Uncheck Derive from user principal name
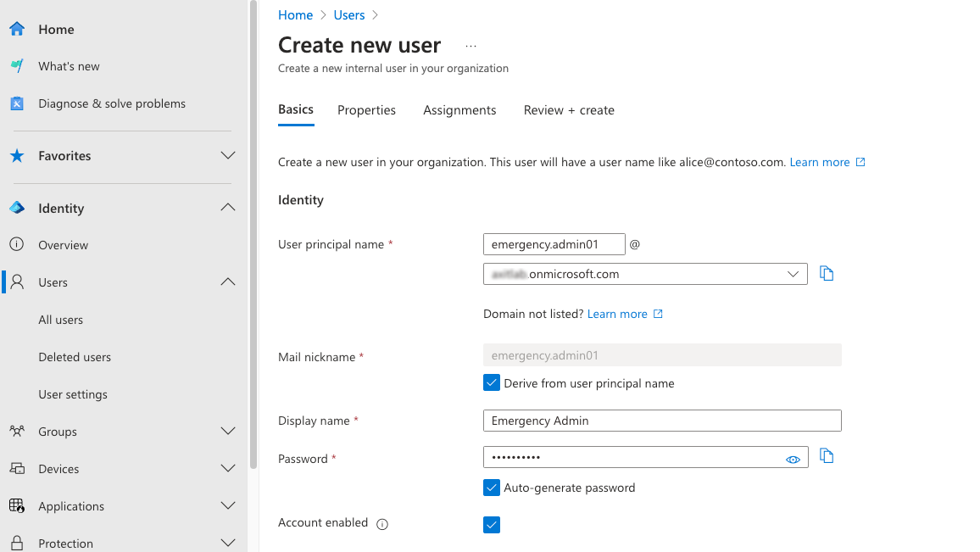 pyautogui.click(x=492, y=383)
